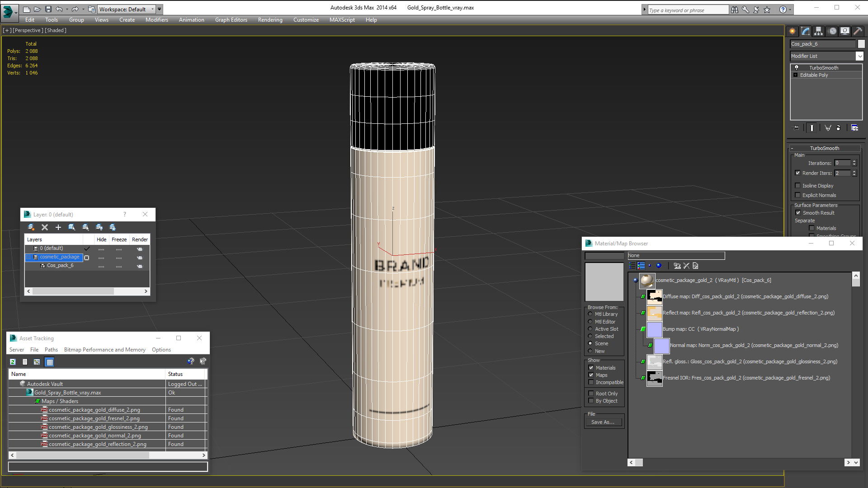This screenshot has width=868, height=488.
Task: Open the Graph Editors menu
Action: coord(231,20)
